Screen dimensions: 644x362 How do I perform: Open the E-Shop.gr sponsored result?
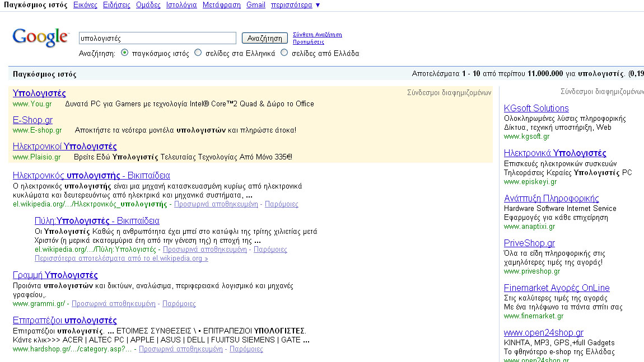point(32,120)
